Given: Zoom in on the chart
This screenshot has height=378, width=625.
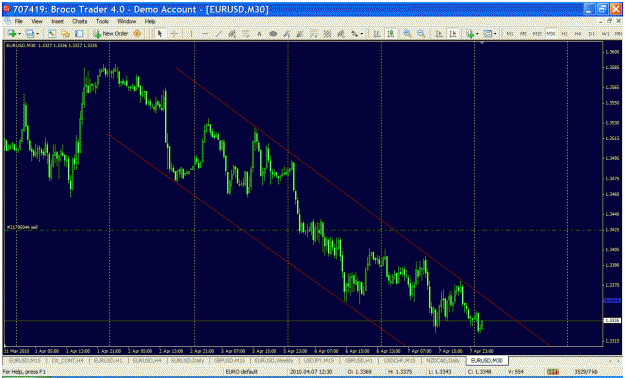Looking at the screenshot, I should [407, 34].
